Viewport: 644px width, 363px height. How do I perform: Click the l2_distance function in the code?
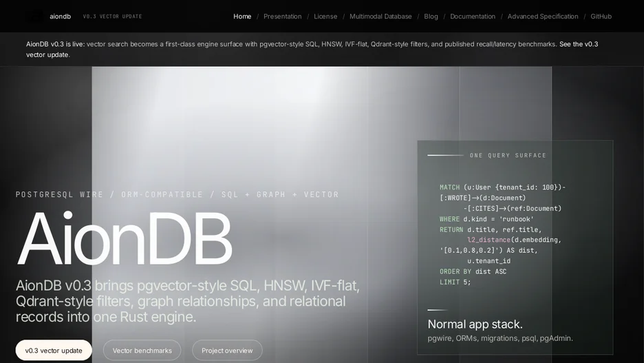(x=489, y=240)
